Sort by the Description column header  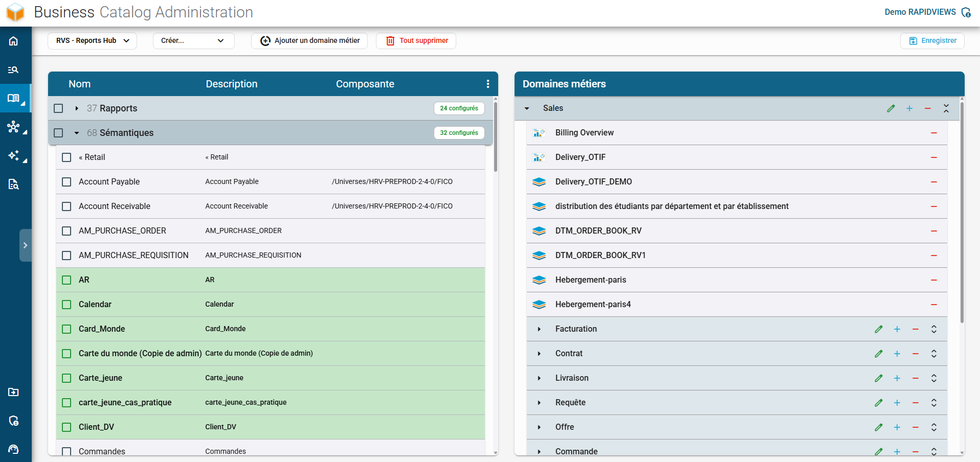[232, 84]
